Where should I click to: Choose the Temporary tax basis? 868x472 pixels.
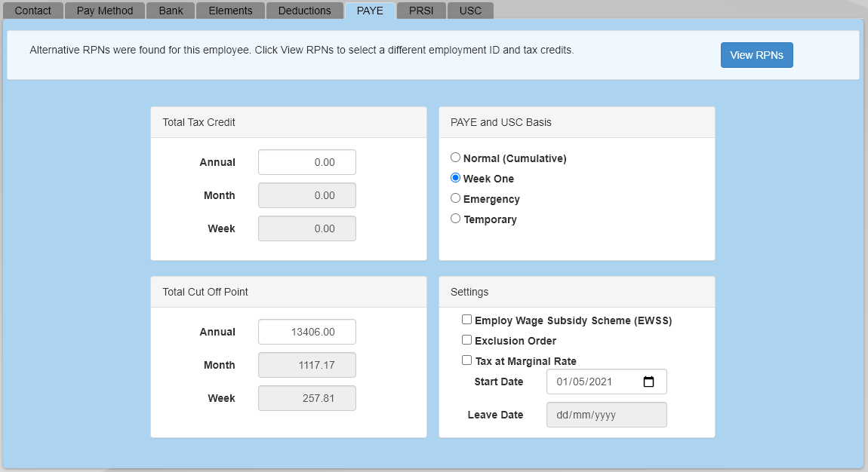pyautogui.click(x=455, y=219)
